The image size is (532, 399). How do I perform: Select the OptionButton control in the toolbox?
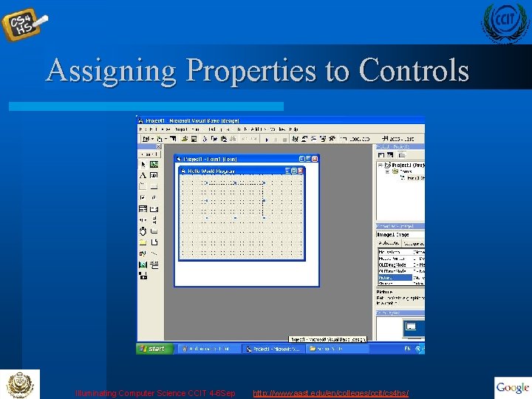[154, 197]
